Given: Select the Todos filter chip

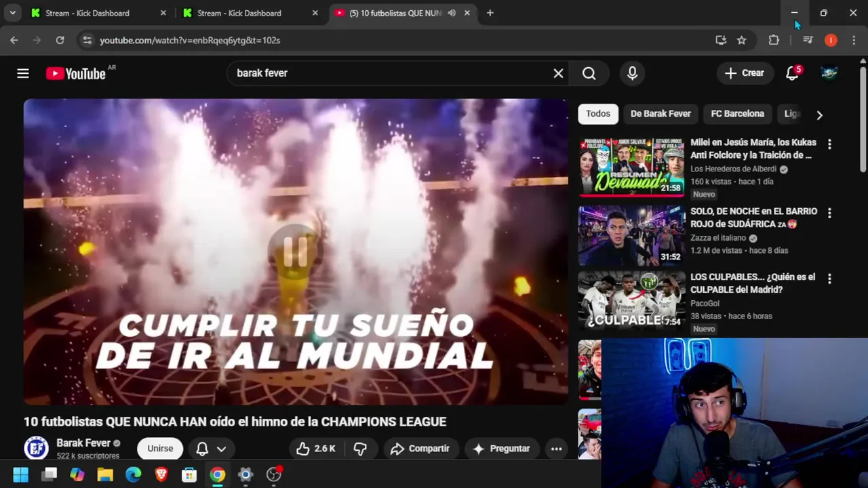Looking at the screenshot, I should point(597,114).
